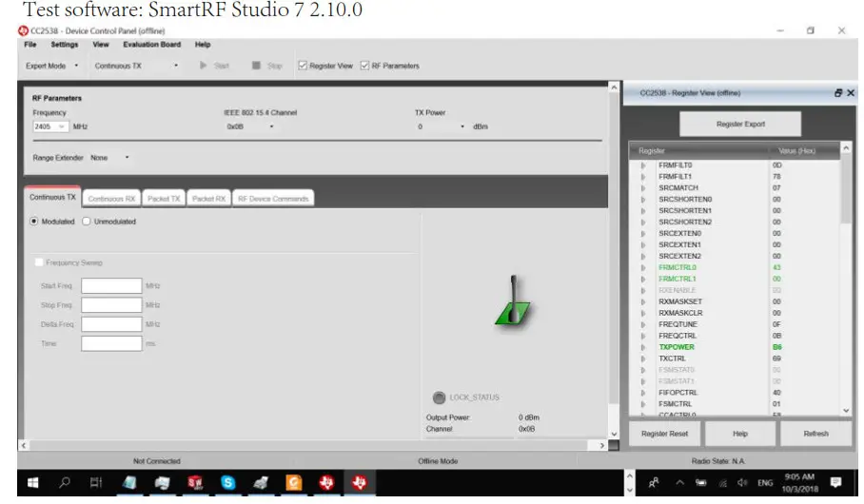Screen dimensions: 864x504
Task: Click the Start play icon in toolbar
Action: tap(204, 66)
